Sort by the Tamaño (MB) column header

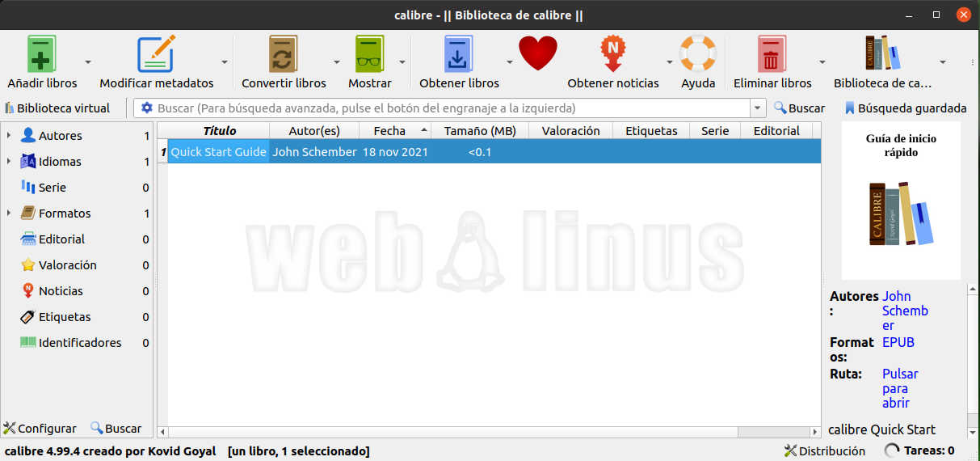point(480,130)
